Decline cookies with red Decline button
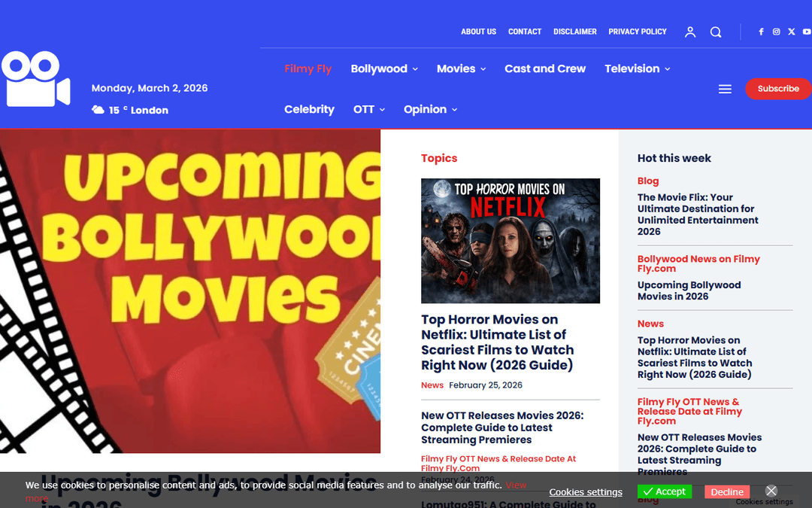 point(726,492)
